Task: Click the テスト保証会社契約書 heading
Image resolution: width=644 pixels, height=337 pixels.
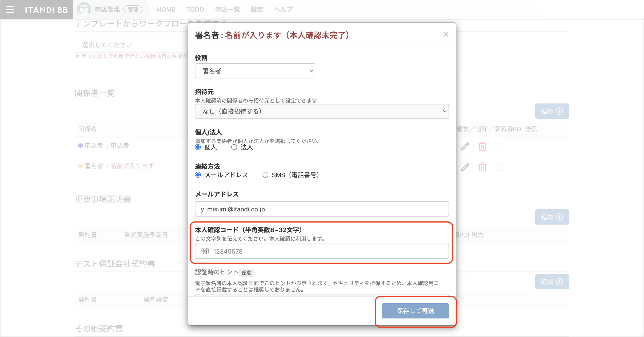Action: 115,264
